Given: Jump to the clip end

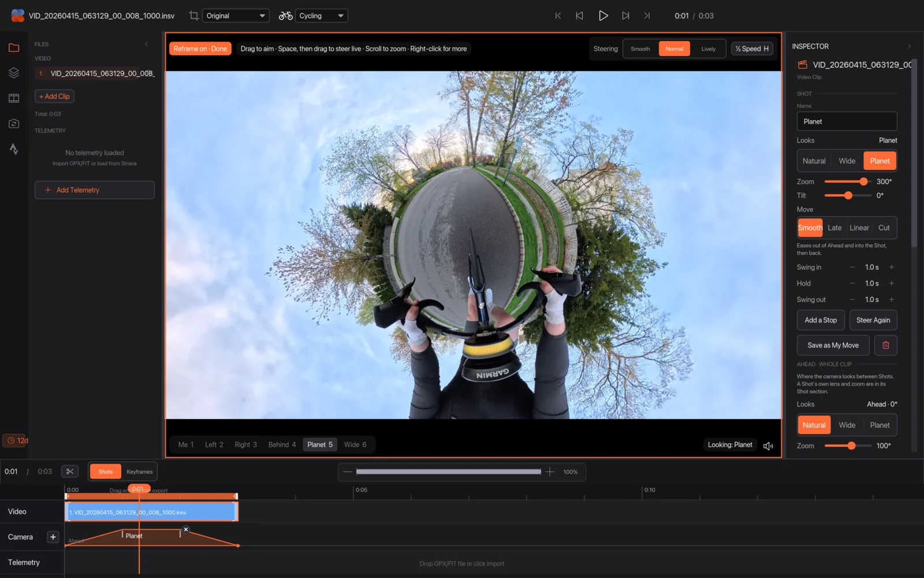Looking at the screenshot, I should [x=647, y=16].
